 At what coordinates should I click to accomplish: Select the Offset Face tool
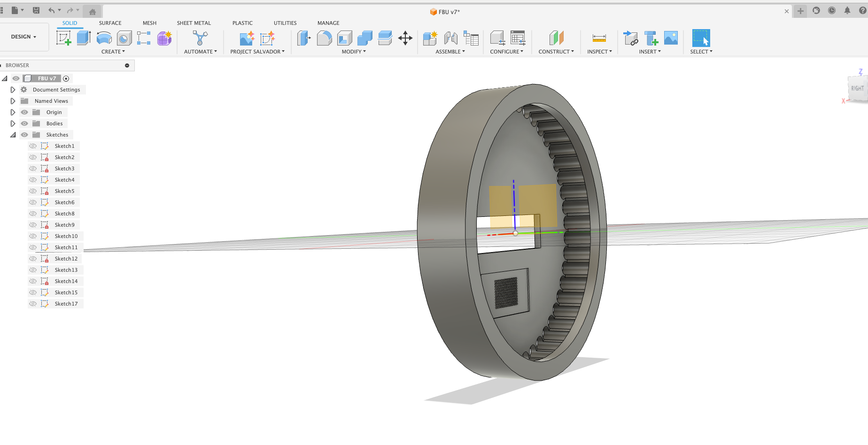385,38
